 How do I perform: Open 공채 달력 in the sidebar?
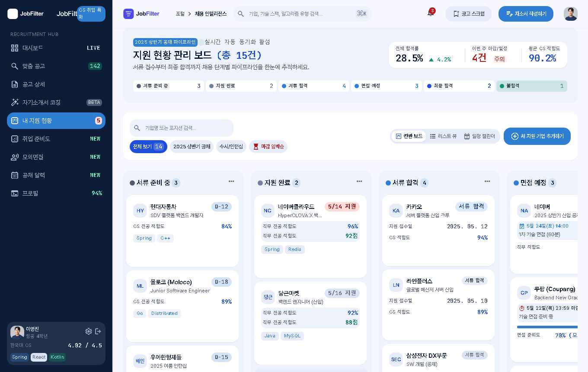click(x=56, y=175)
